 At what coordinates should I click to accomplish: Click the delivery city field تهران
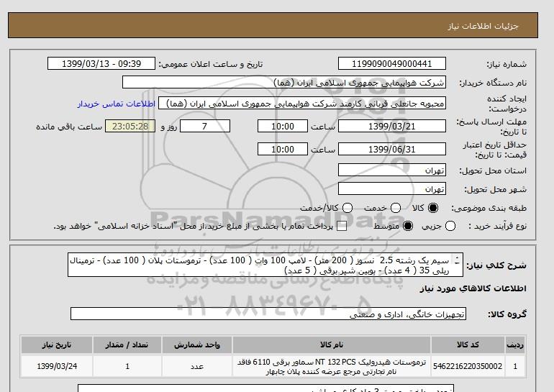(x=392, y=188)
